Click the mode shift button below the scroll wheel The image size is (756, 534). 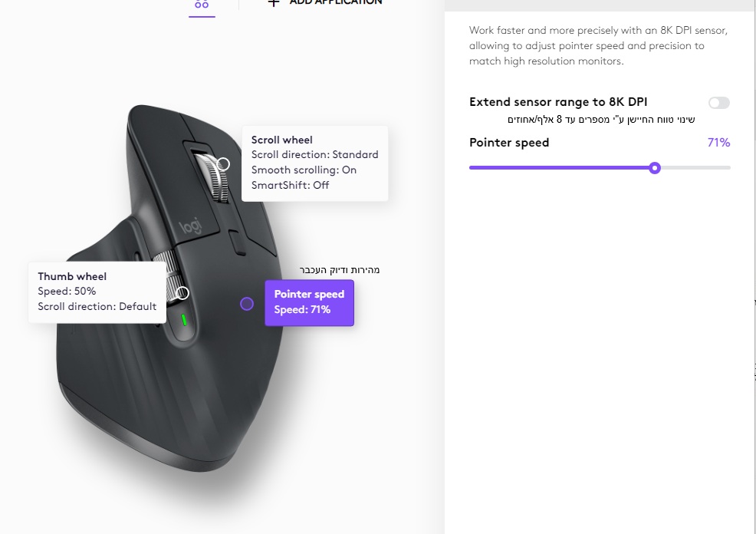[x=237, y=244]
